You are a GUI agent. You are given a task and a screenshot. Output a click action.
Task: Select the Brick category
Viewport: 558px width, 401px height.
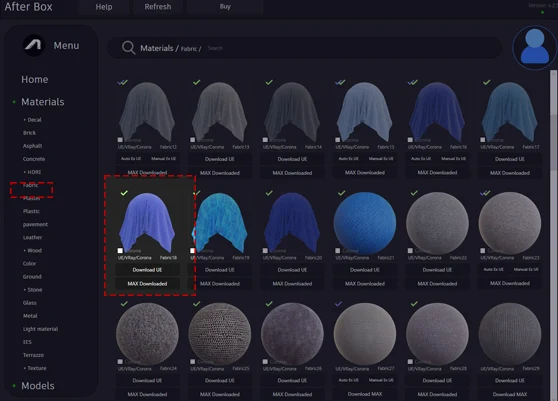click(30, 133)
